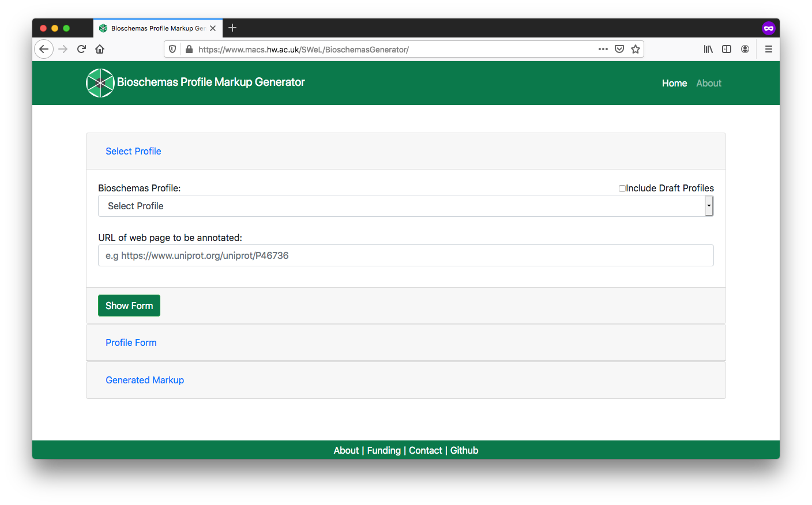The image size is (812, 505).
Task: Expand the Select Profile section header
Action: point(133,151)
